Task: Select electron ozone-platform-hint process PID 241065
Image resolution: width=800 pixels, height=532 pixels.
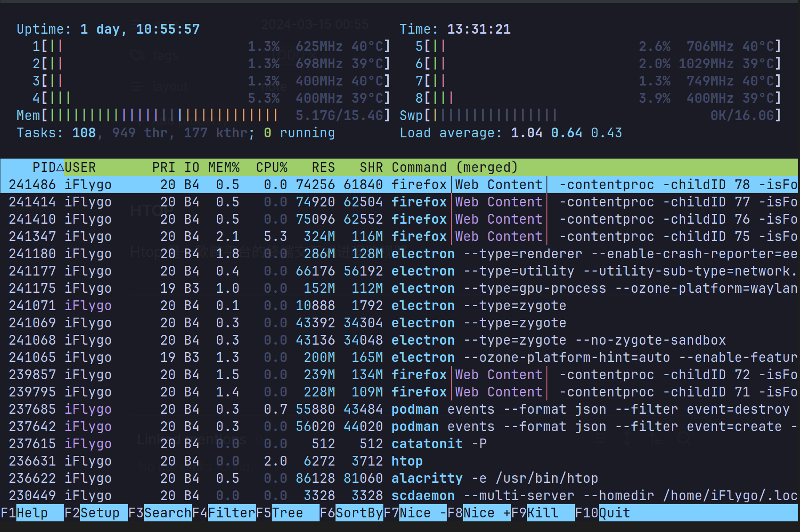Action: 399,357
